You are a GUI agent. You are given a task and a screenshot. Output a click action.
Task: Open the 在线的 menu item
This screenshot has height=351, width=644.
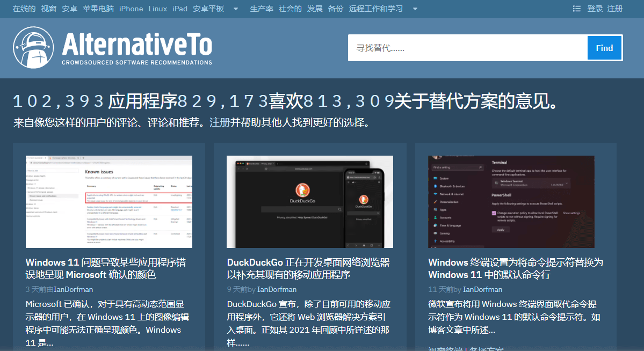click(x=23, y=9)
